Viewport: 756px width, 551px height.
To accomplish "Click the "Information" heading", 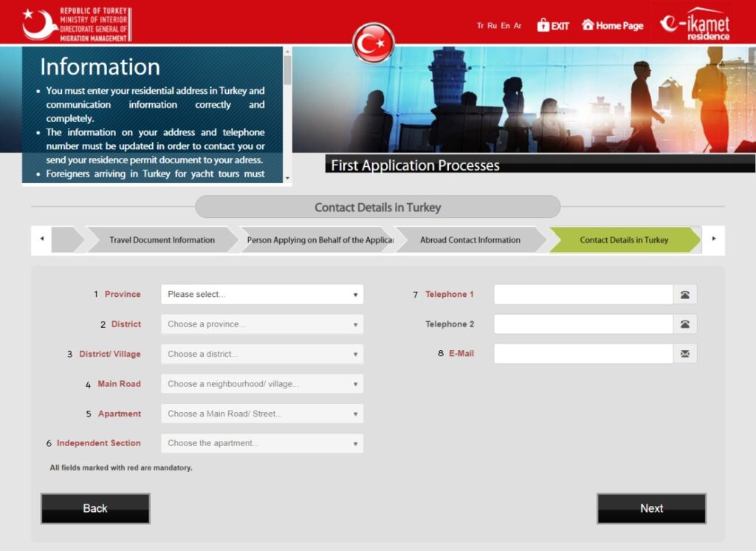I will [100, 66].
